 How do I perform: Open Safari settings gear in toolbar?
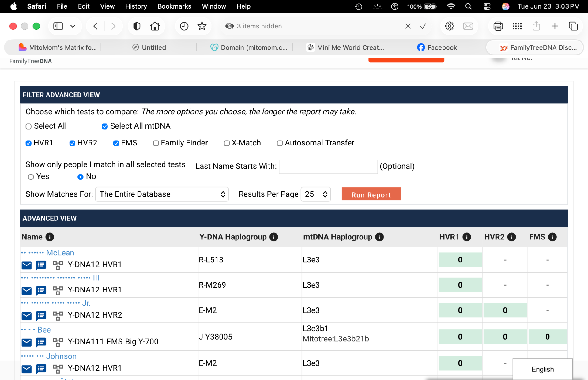pos(450,26)
